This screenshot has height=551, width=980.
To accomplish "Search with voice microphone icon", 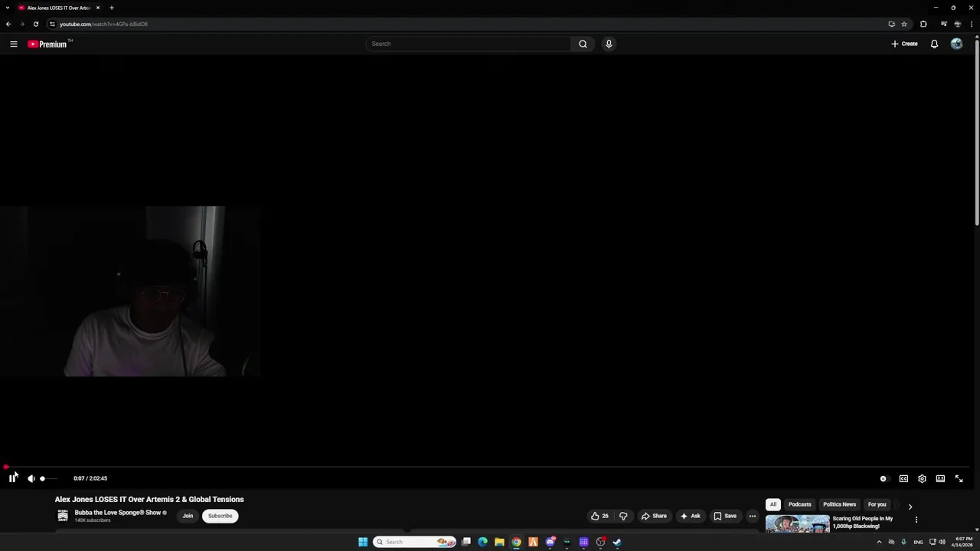I will [609, 44].
